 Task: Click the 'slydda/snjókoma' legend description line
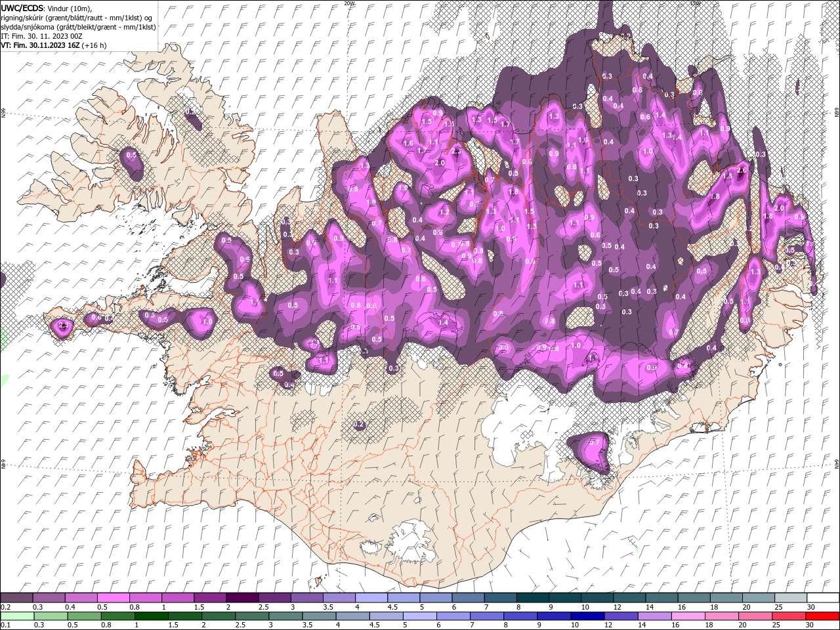tap(78, 27)
